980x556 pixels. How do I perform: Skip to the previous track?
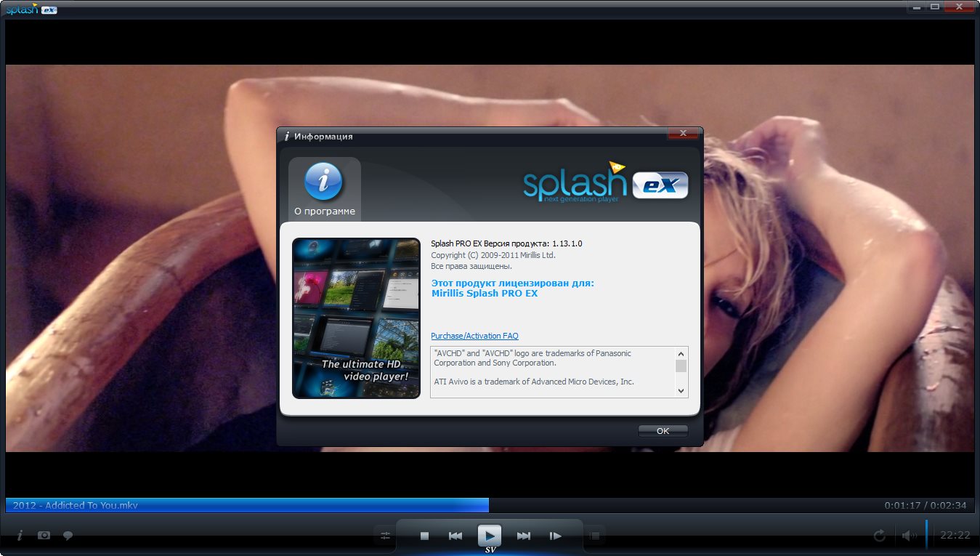pos(455,536)
